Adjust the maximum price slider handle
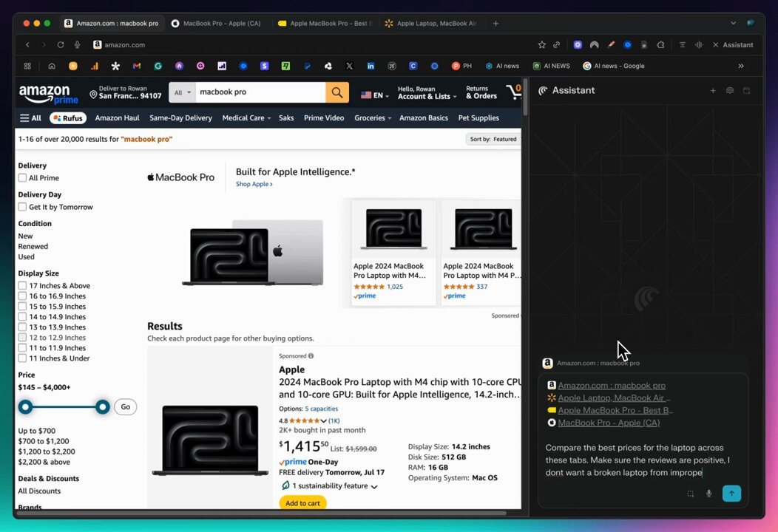The height and width of the screenshot is (532, 778). point(103,407)
